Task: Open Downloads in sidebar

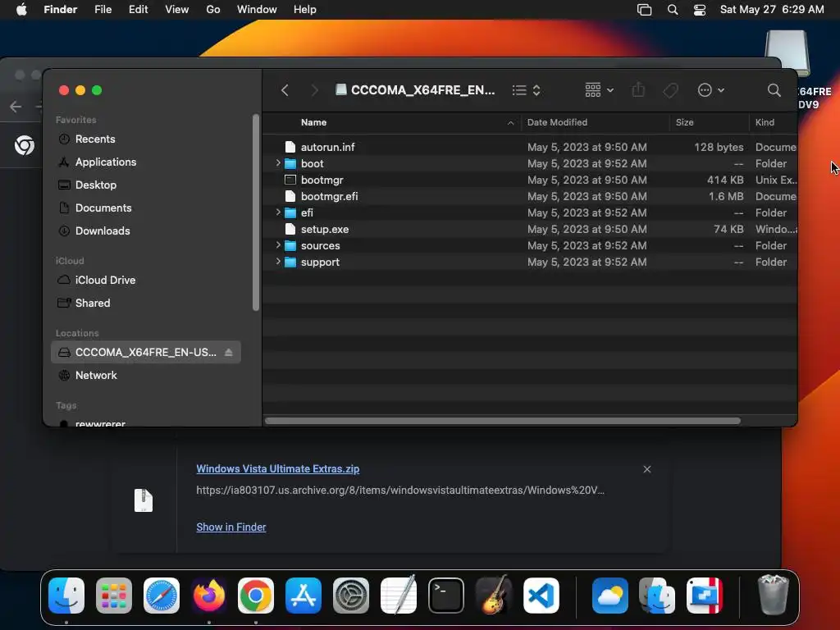Action: (103, 231)
